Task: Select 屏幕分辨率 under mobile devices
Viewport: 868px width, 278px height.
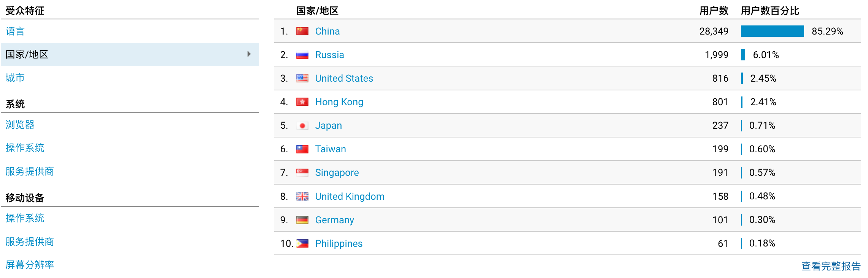Action: click(30, 265)
